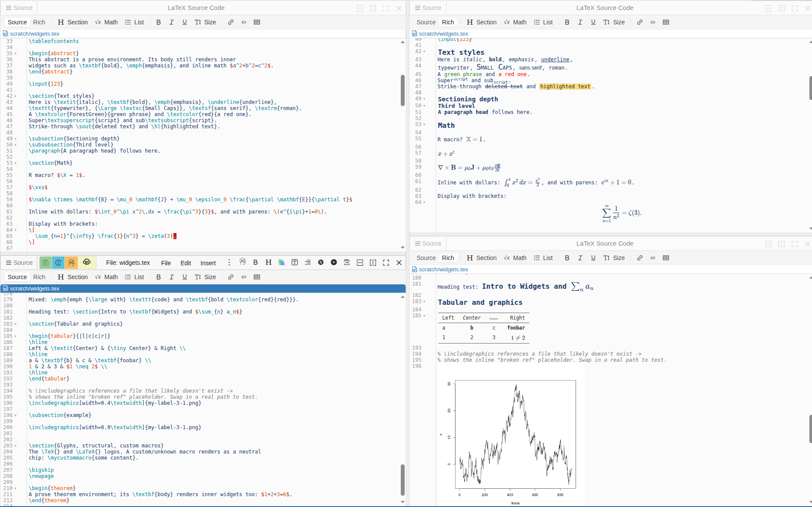Open the File menu
Screen dimensions: 812x507
tap(166, 263)
